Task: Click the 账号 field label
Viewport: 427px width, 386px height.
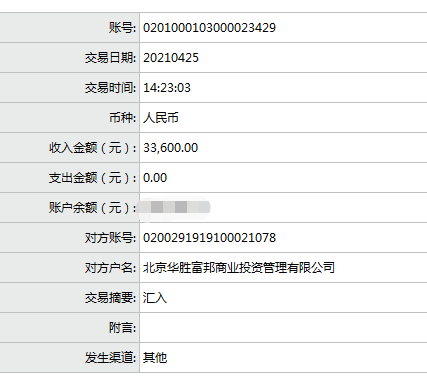Action: click(122, 28)
